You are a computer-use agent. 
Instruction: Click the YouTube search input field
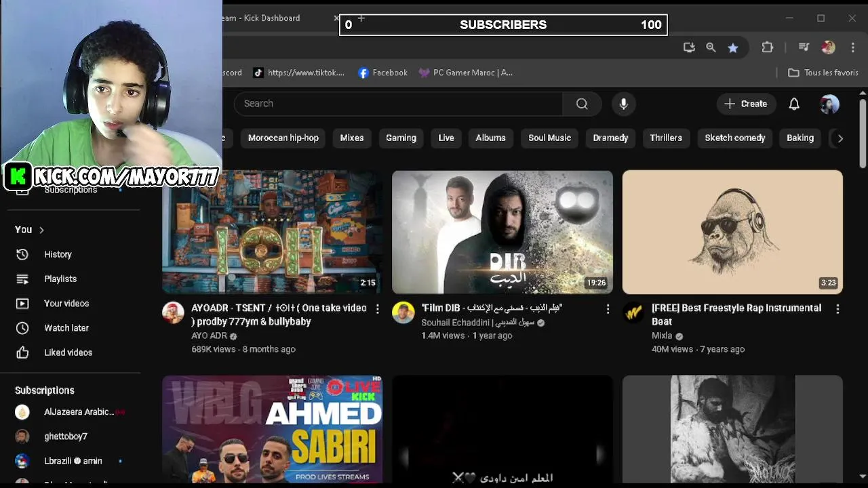pos(398,104)
